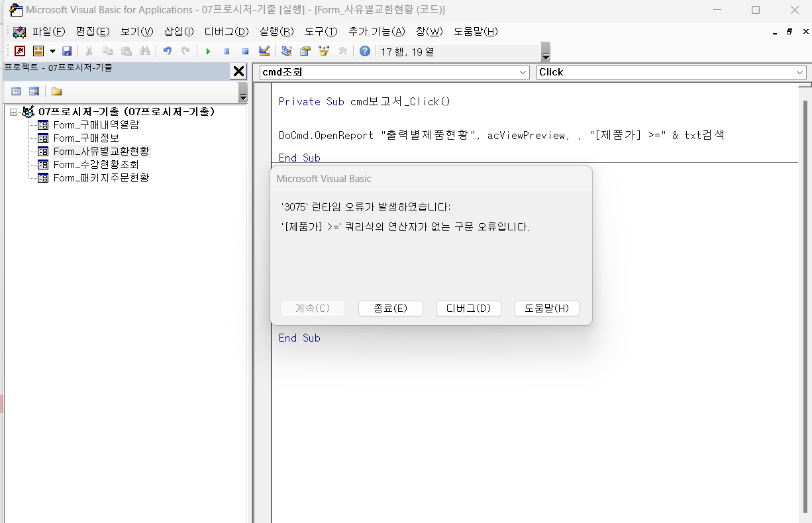Open the 추가 기능(A) menu
This screenshot has height=523, width=812.
377,32
